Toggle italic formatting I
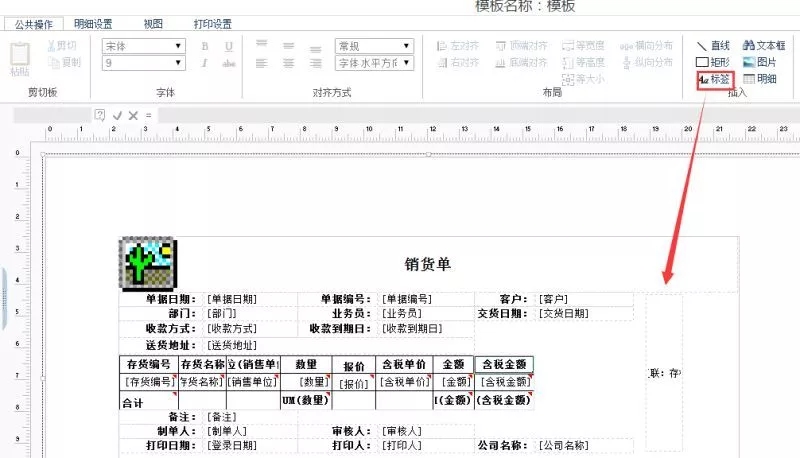 pos(204,63)
